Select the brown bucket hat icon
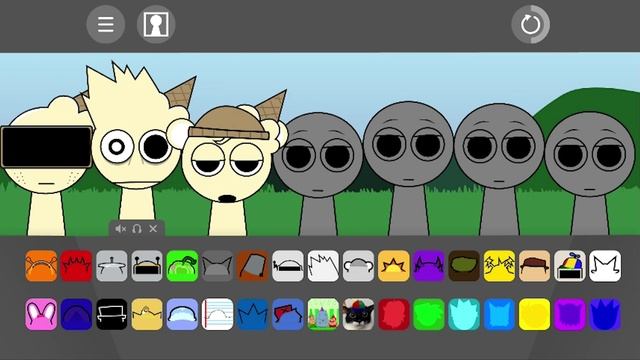This screenshot has width=640, height=360. (x=253, y=266)
